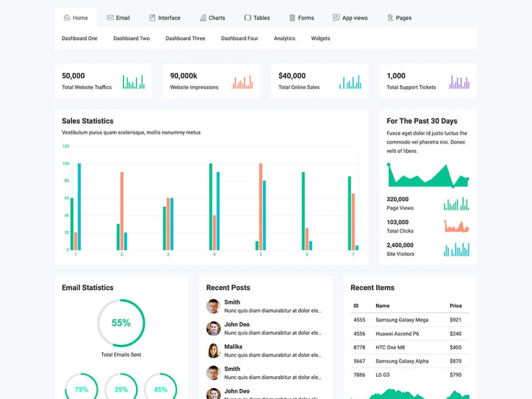
Task: Click the Forms clipboard icon
Action: point(292,18)
